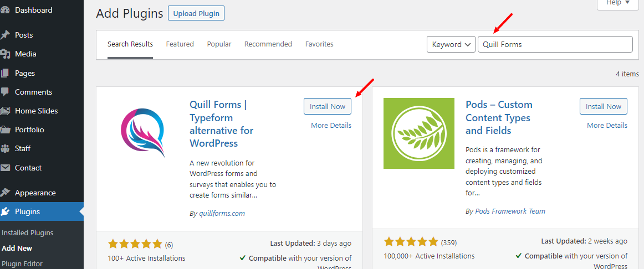Click the Pages icon in sidebar
Image resolution: width=644 pixels, height=269 pixels.
click(6, 73)
